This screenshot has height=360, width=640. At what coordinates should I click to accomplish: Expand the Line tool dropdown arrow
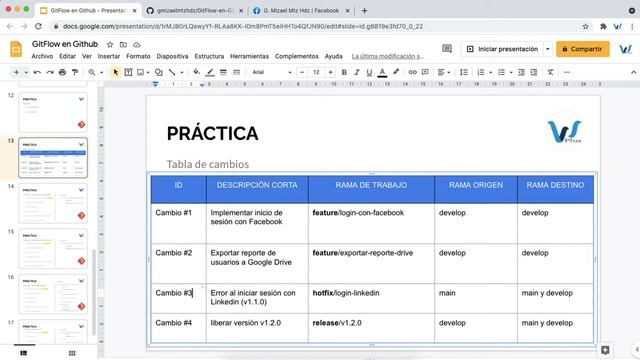[x=182, y=72]
